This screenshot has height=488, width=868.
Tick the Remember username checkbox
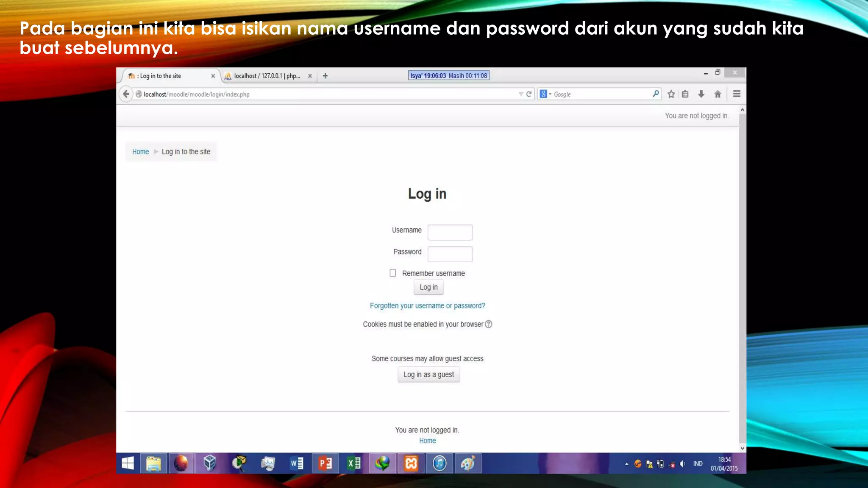coord(393,273)
